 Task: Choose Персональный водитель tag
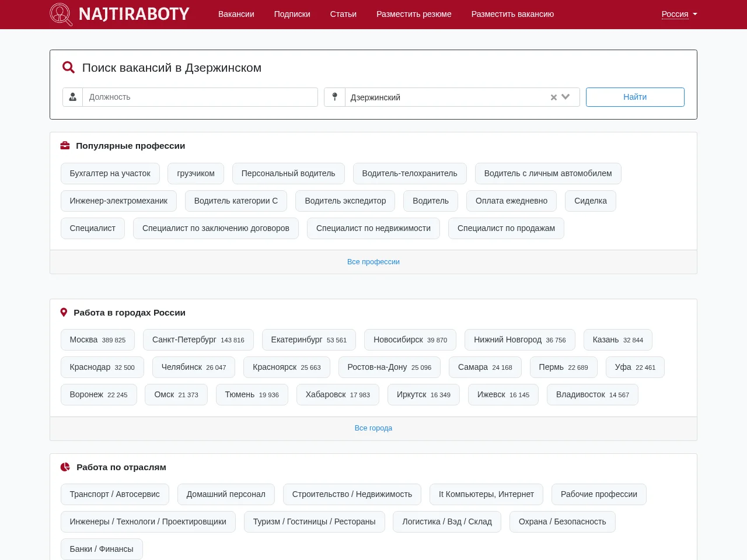point(288,173)
